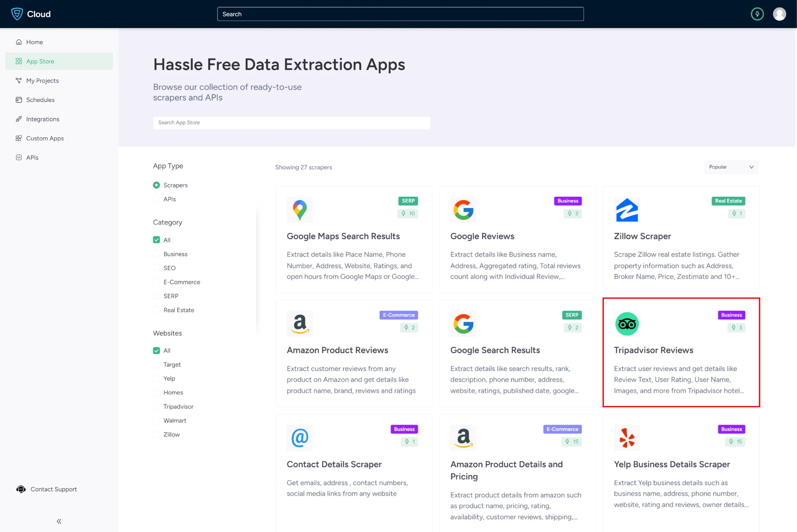Viewport: 797px width, 532px height.
Task: Click the Tripadvisor owl logo
Action: (x=627, y=324)
